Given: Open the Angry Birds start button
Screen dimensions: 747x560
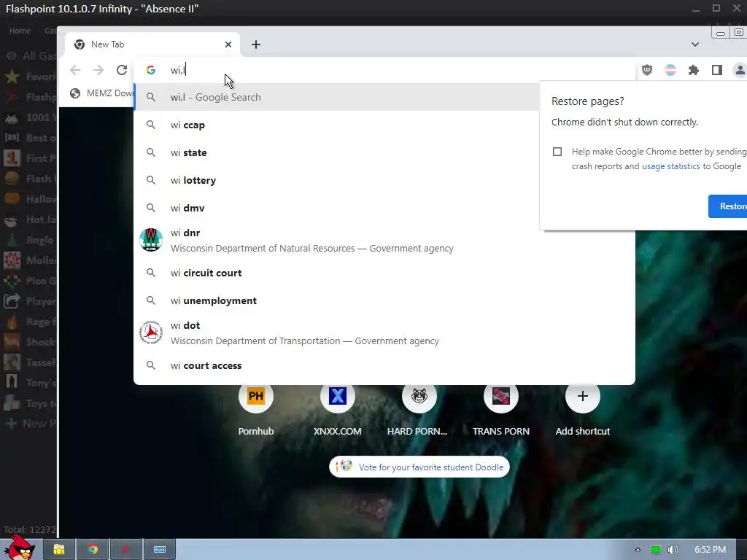Looking at the screenshot, I should point(20,548).
